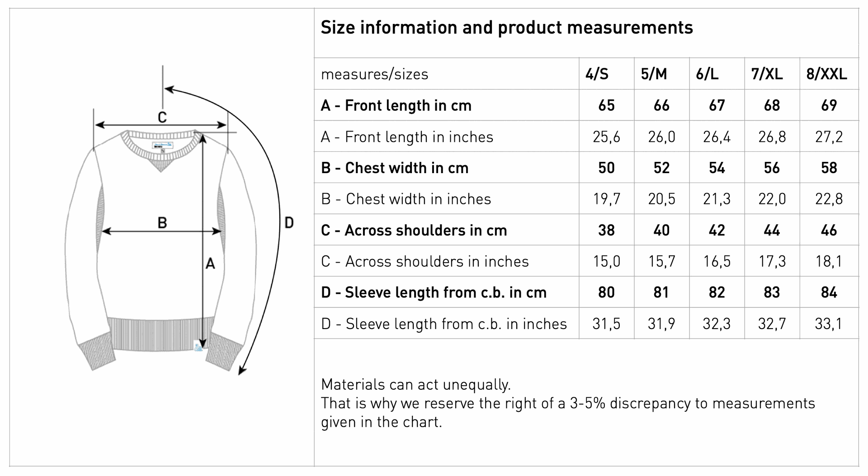Image resolution: width=868 pixels, height=476 pixels.
Task: Click the 'A - Front length in cm' row label
Action: pos(396,106)
